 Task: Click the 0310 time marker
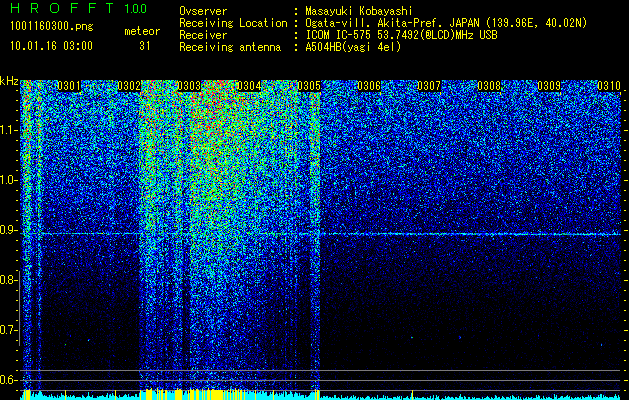(609, 86)
